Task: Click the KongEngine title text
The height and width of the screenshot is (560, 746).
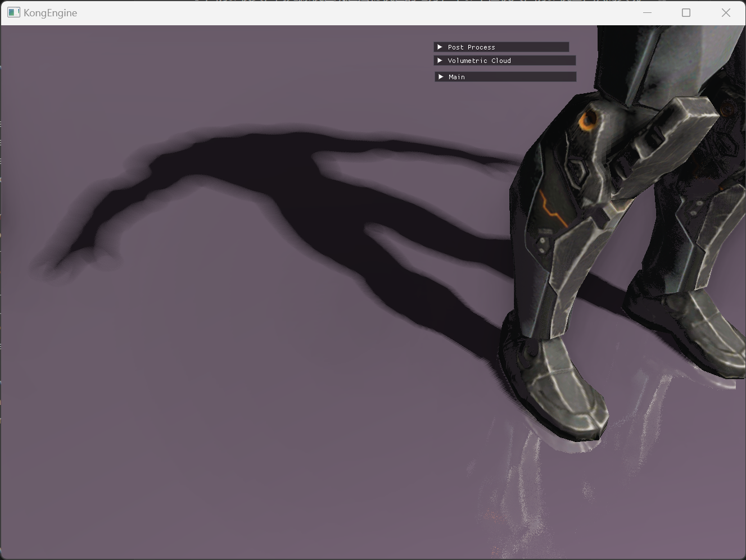Action: [50, 13]
